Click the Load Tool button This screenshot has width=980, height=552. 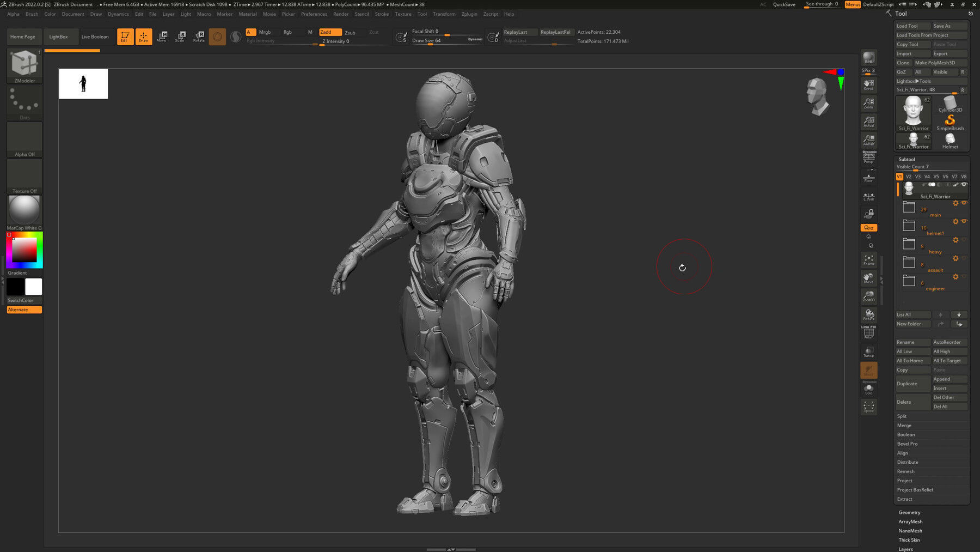pos(913,26)
